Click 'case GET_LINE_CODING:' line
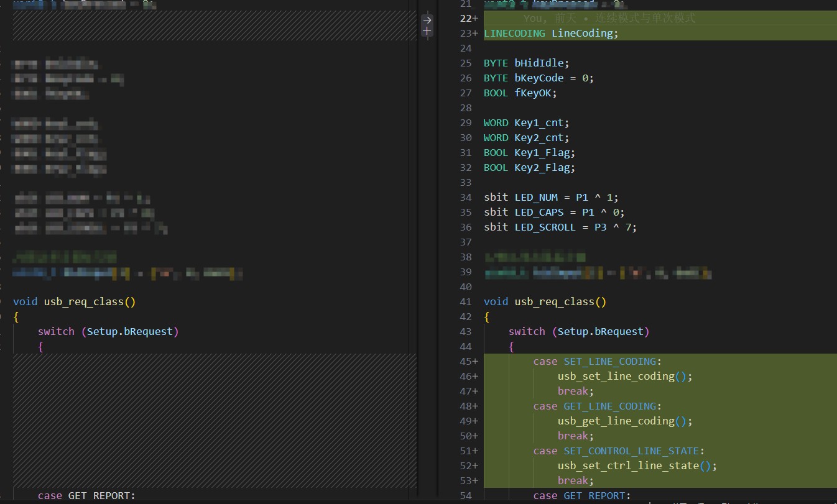837x504 pixels. [597, 406]
